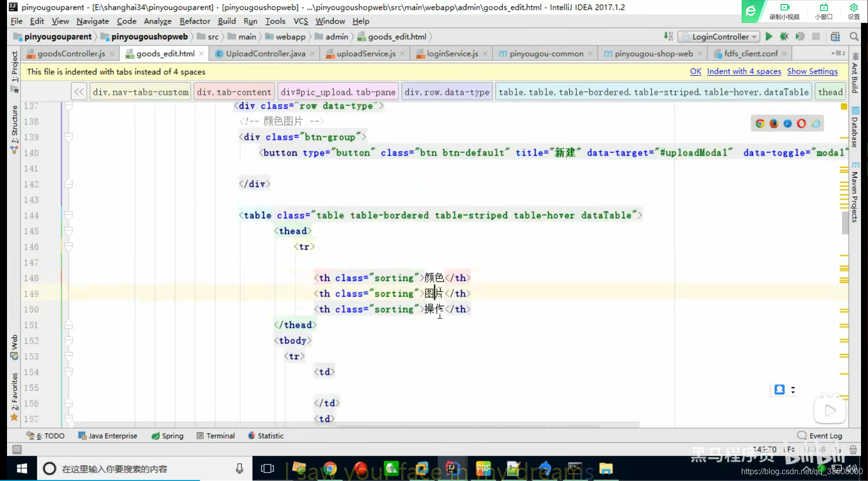Open page in Safari browser icon
This screenshot has width=868, height=481.
788,123
